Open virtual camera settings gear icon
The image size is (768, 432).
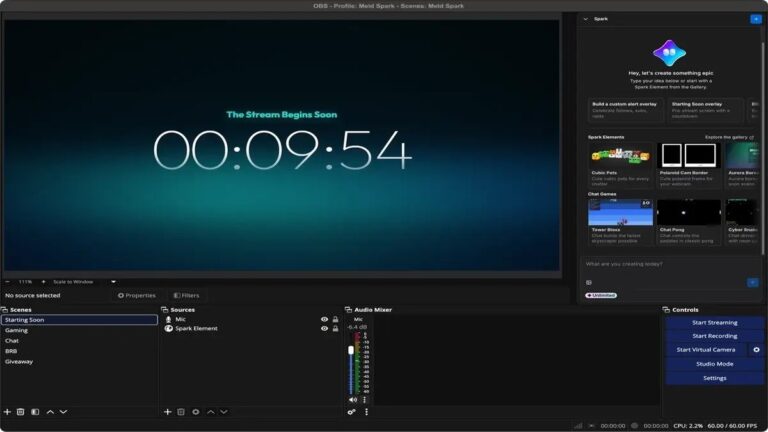pos(756,350)
